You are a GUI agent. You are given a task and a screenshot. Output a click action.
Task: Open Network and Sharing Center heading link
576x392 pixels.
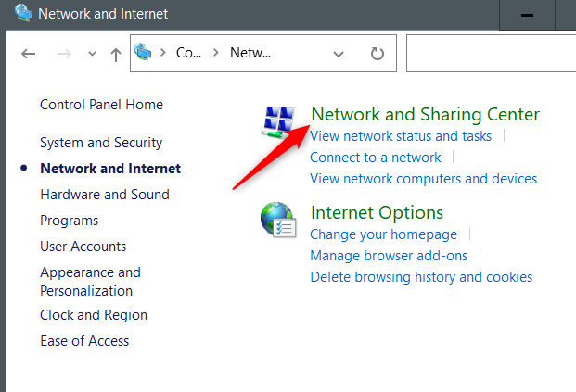[x=425, y=115]
